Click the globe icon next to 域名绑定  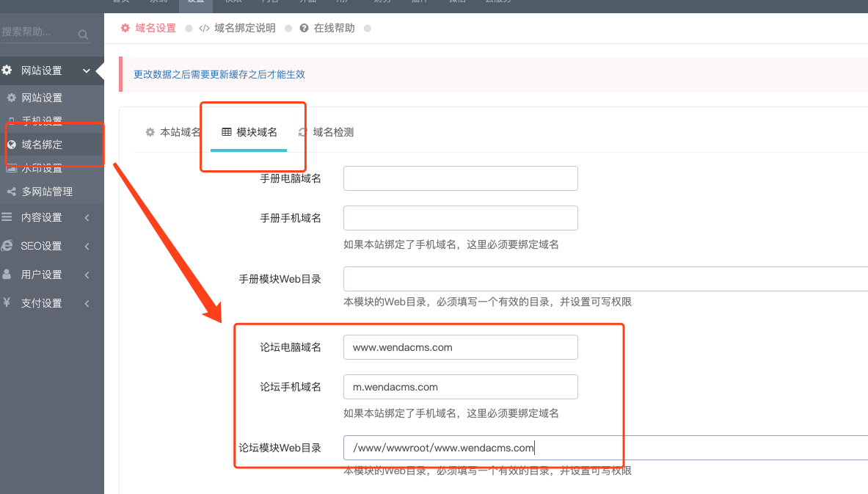point(12,145)
